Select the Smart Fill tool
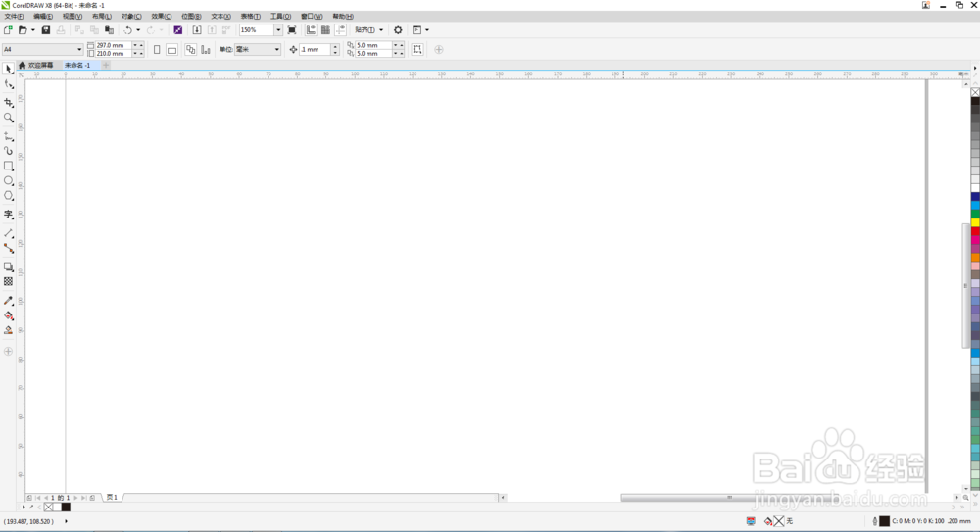This screenshot has width=980, height=532. (8, 330)
